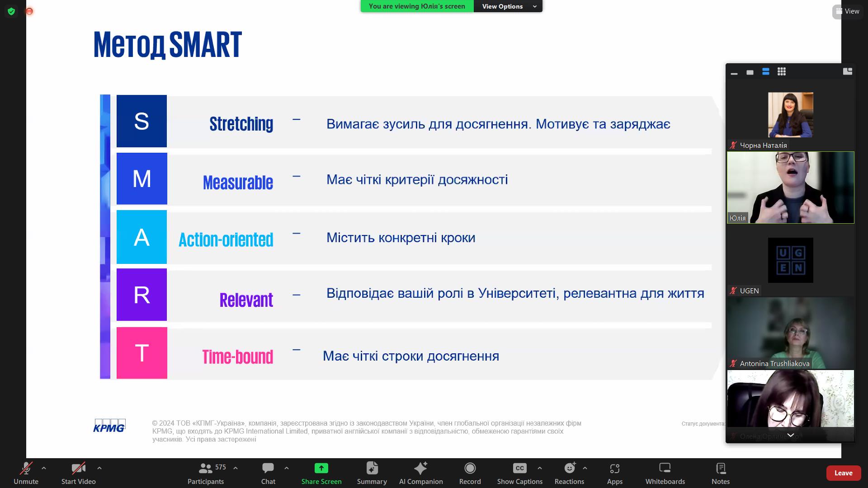Screen dimensions: 868x488
Task: Leave the meeting
Action: (x=843, y=473)
